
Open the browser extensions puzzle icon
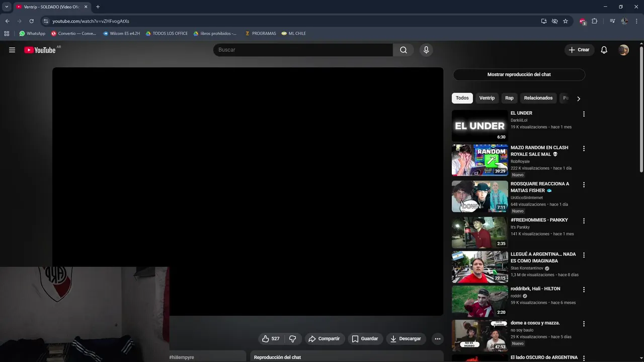point(594,21)
